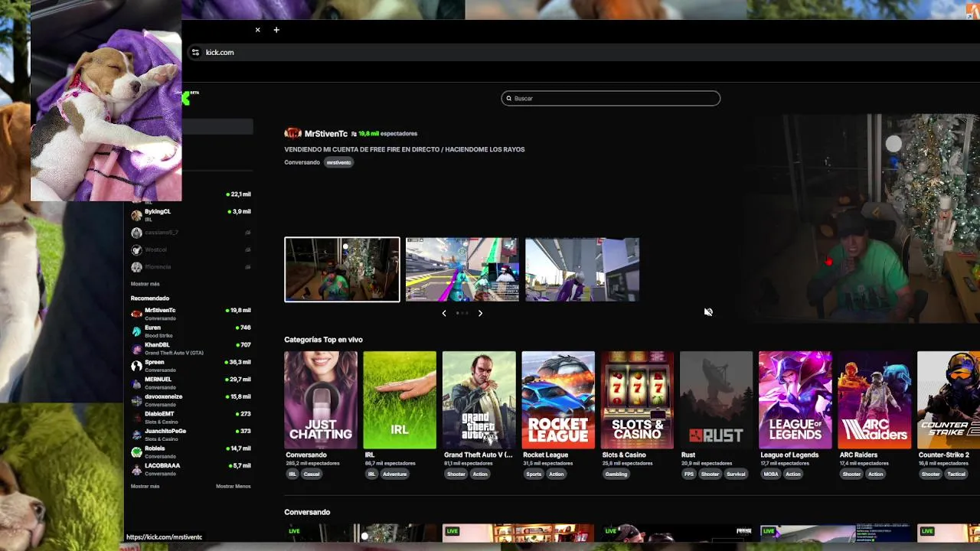Open the Just Chatting category card
This screenshot has height=551, width=980.
(x=321, y=399)
